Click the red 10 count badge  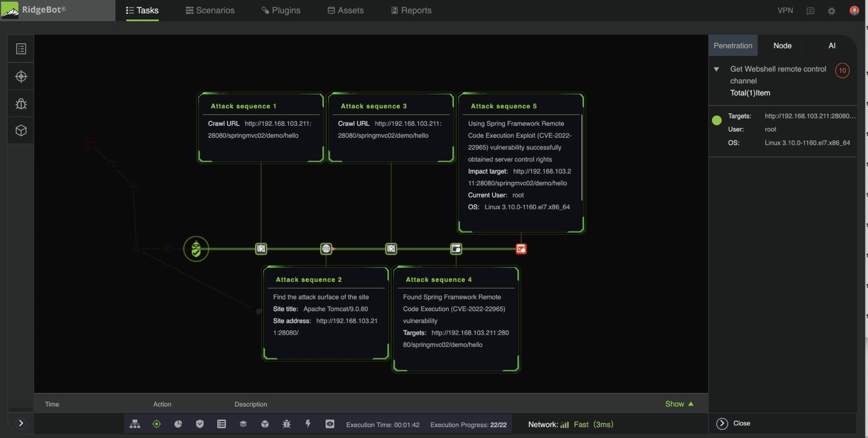point(842,70)
